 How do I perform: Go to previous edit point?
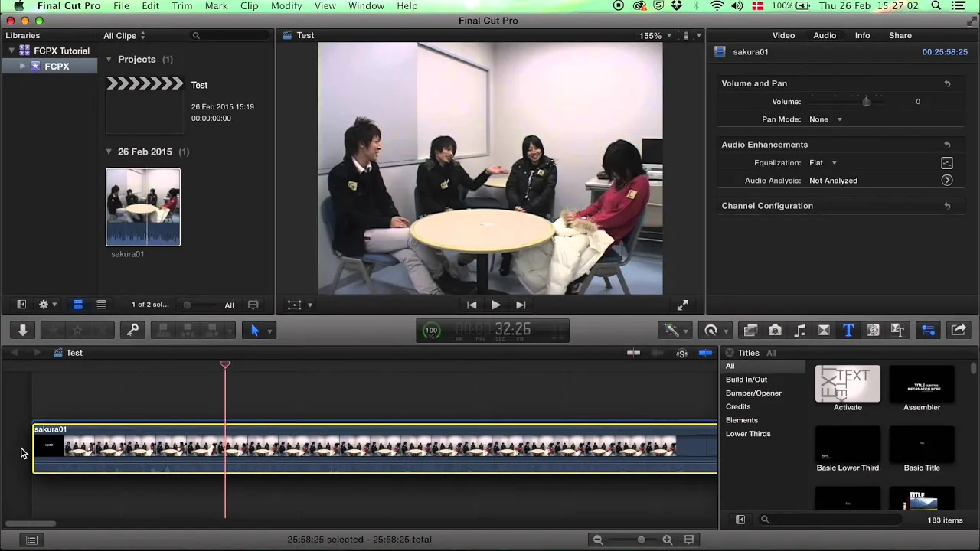pyautogui.click(x=472, y=305)
